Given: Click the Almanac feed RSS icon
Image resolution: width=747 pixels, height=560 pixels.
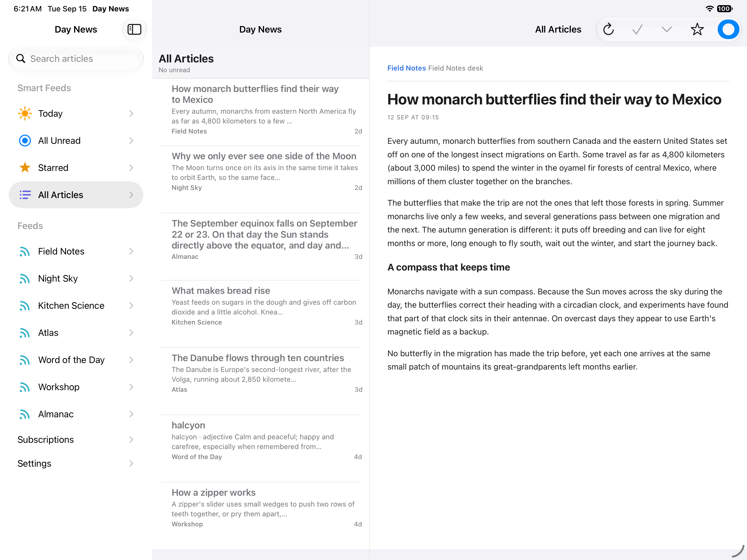Looking at the screenshot, I should tap(25, 414).
